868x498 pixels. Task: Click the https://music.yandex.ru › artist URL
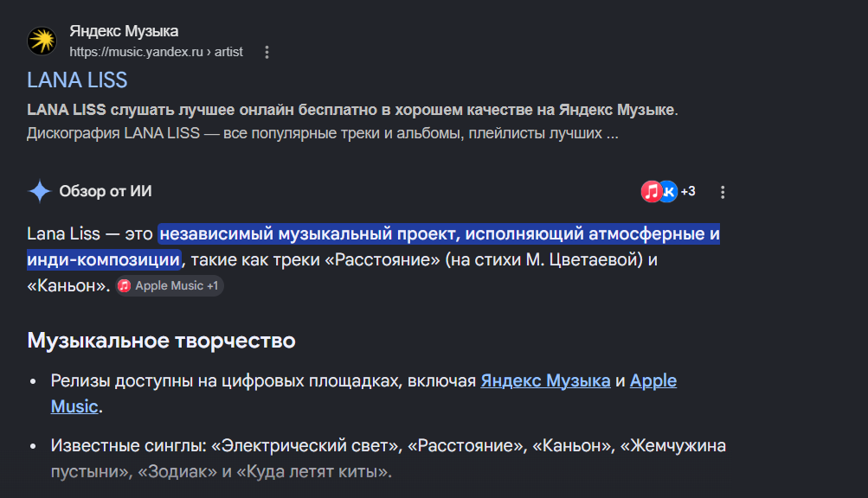coord(156,52)
